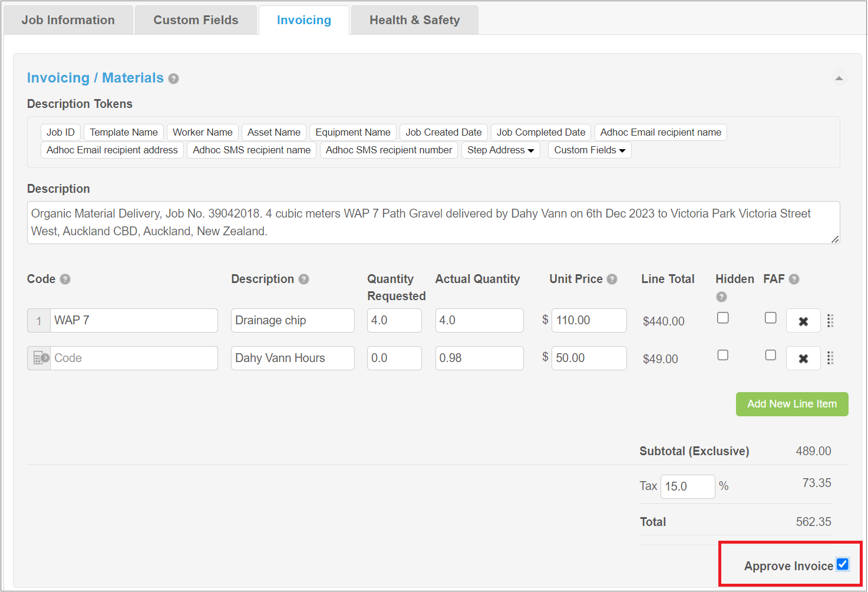This screenshot has height=592, width=868.
Task: Click help icon beside Code column header
Action: (x=65, y=279)
